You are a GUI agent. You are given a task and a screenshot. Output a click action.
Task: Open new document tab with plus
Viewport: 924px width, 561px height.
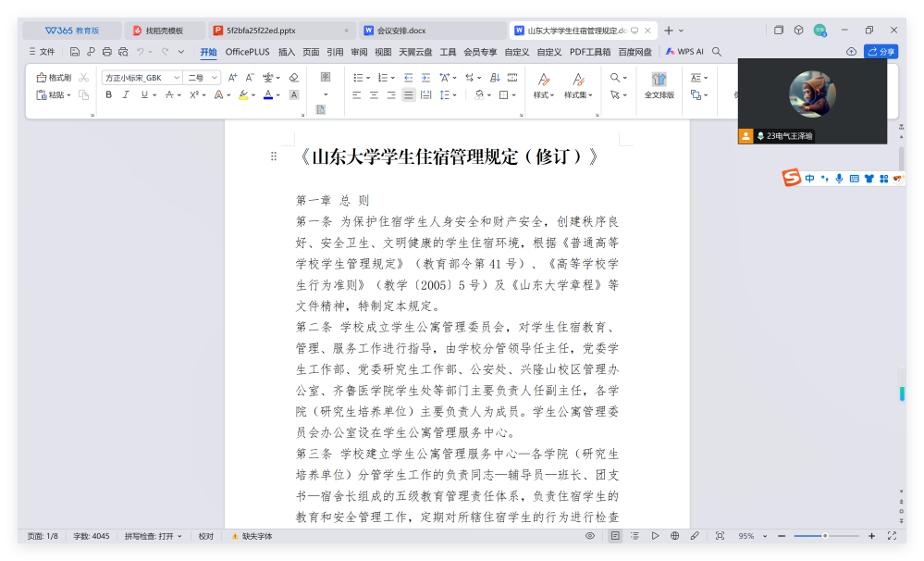[x=668, y=30]
